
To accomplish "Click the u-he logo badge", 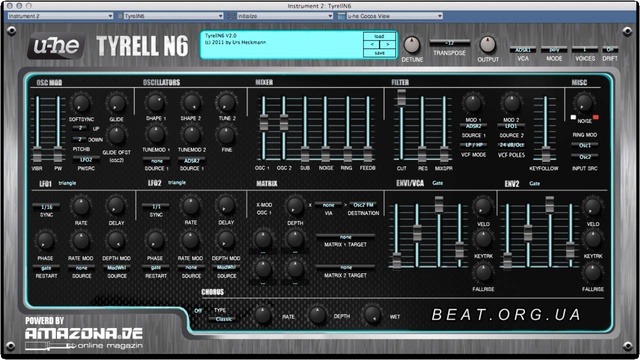I will (x=56, y=46).
